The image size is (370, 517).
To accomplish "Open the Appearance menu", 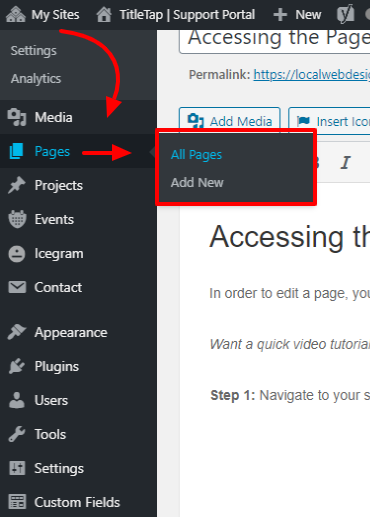I will click(x=71, y=333).
